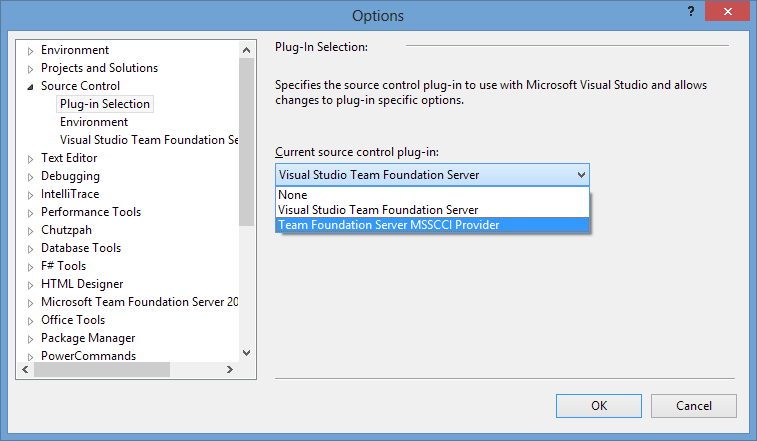757x441 pixels.
Task: Expand the Environment tree node
Action: [30, 51]
